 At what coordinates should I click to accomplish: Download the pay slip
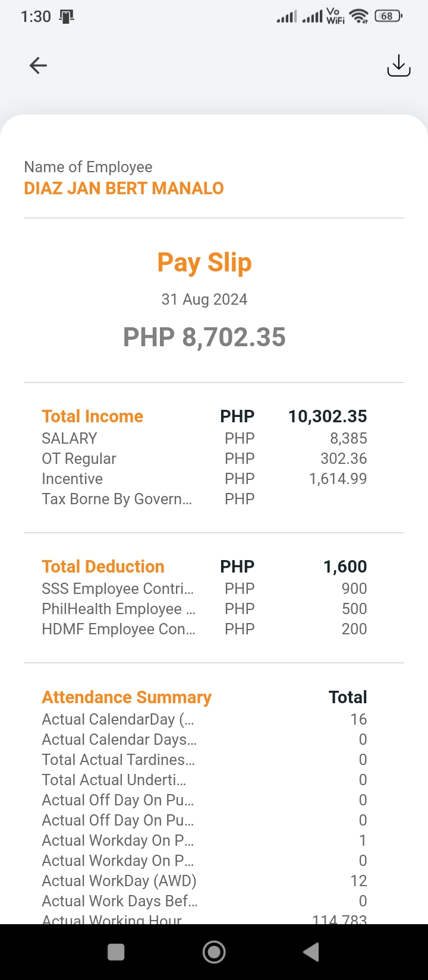point(398,65)
